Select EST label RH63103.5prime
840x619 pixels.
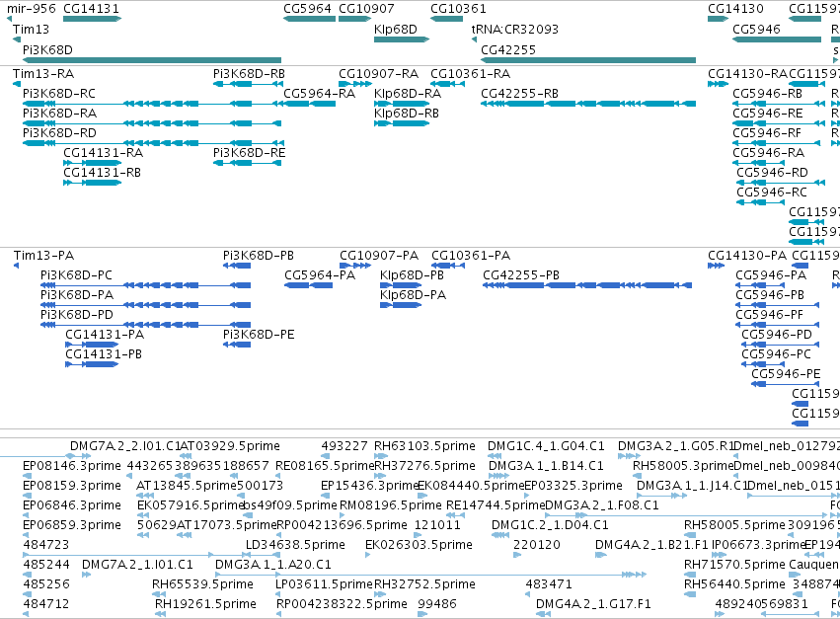point(424,446)
